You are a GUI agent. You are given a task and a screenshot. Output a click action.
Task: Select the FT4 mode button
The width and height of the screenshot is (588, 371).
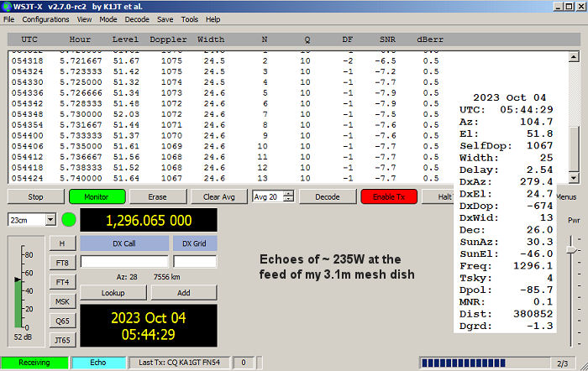point(62,282)
